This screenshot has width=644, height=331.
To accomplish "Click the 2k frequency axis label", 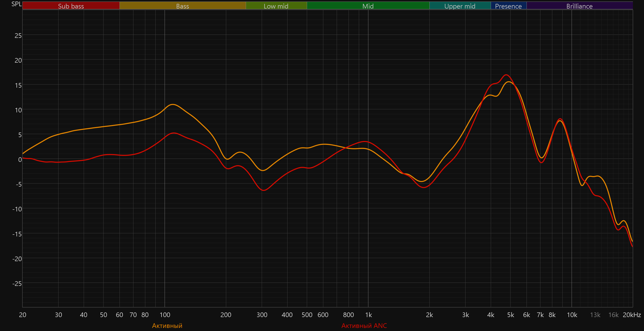I will [429, 315].
